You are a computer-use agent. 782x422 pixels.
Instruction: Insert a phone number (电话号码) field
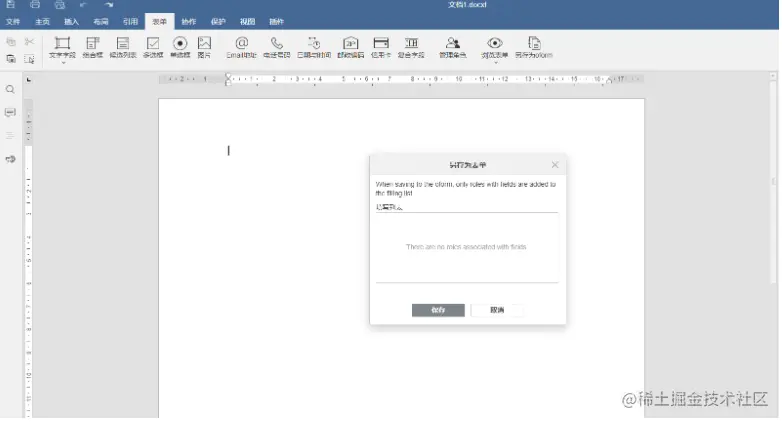277,48
